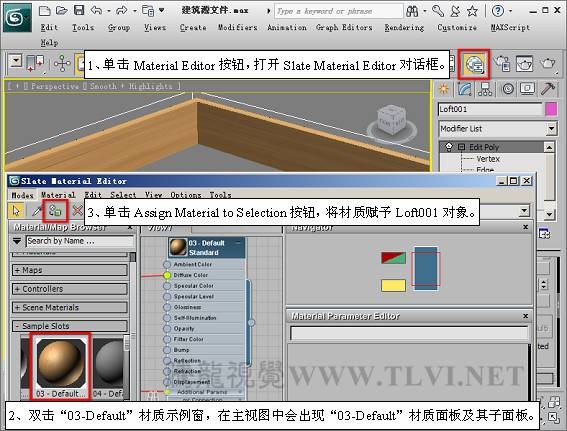Open the Utilities panel hammer icon
The image size is (567, 431).
tap(548, 89)
